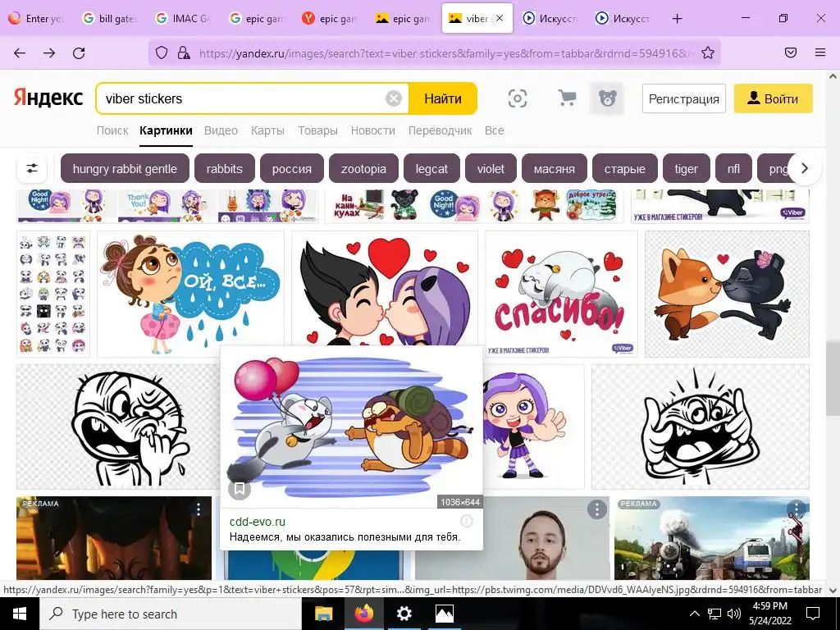This screenshot has height=630, width=840.
Task: Open File Explorer from taskbar
Action: pos(323,614)
